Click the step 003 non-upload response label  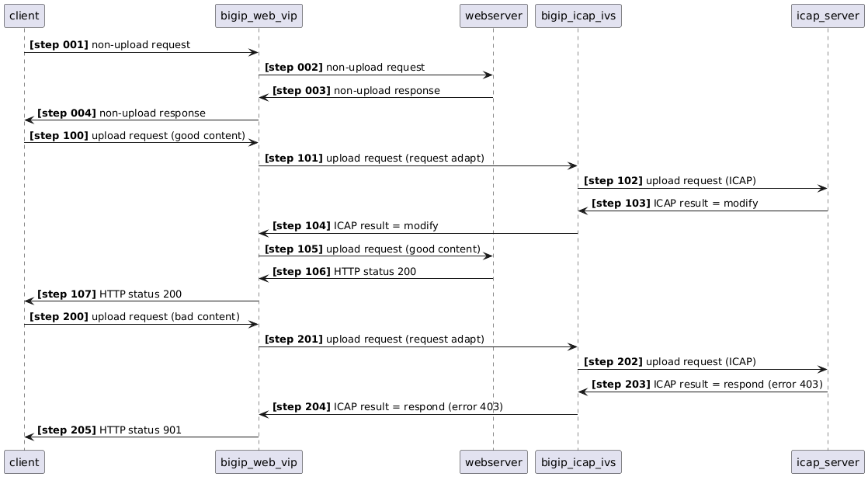pos(356,91)
